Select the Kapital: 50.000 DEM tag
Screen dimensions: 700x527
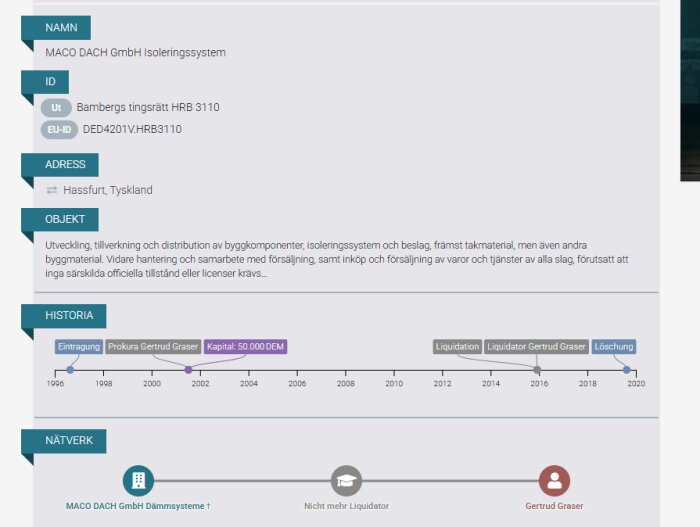[246, 347]
